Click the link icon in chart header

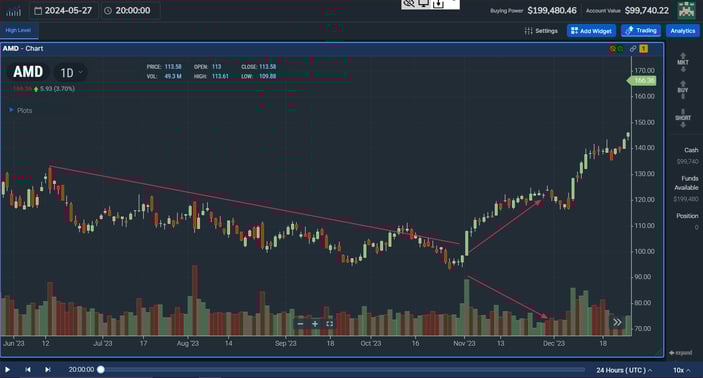click(633, 48)
